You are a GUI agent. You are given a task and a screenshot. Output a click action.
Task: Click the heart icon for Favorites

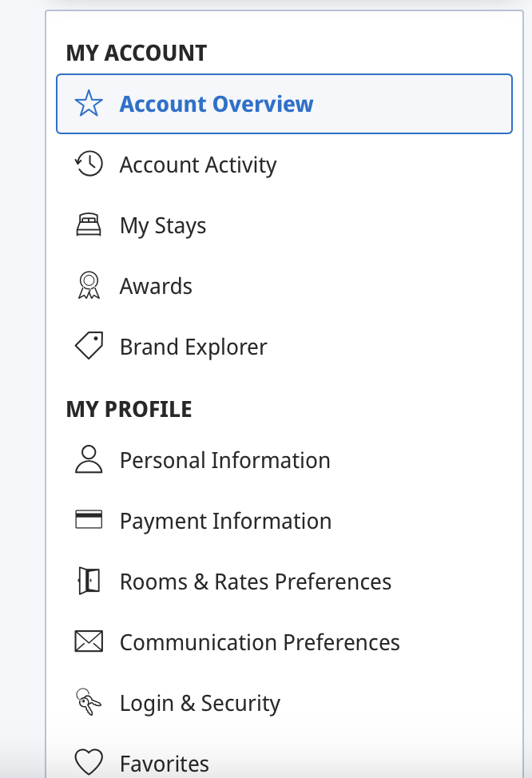89,762
